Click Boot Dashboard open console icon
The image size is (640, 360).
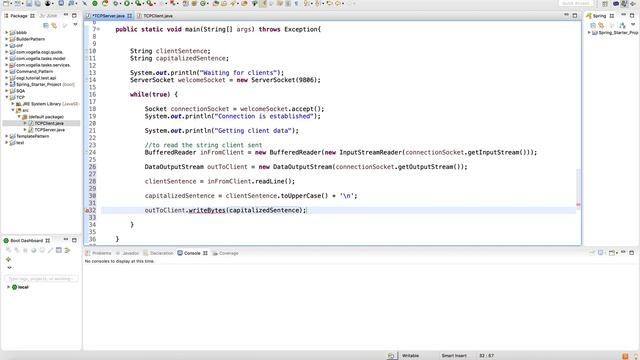pyautogui.click(x=59, y=250)
